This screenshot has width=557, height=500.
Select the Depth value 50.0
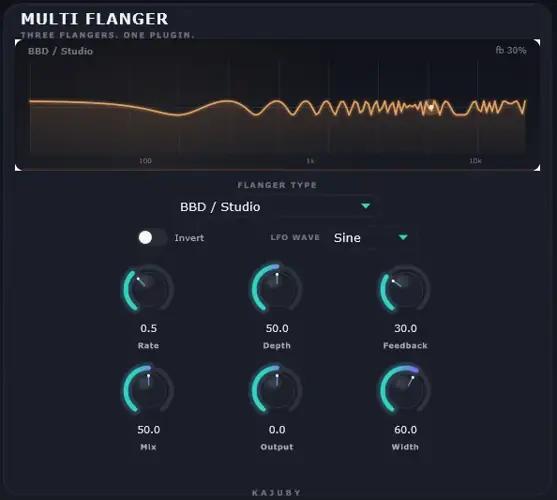tap(277, 328)
